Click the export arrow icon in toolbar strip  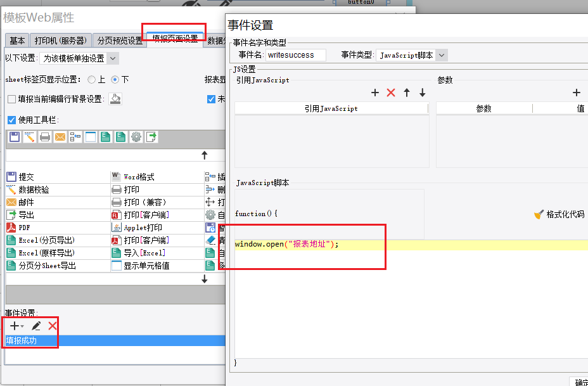pyautogui.click(x=151, y=137)
